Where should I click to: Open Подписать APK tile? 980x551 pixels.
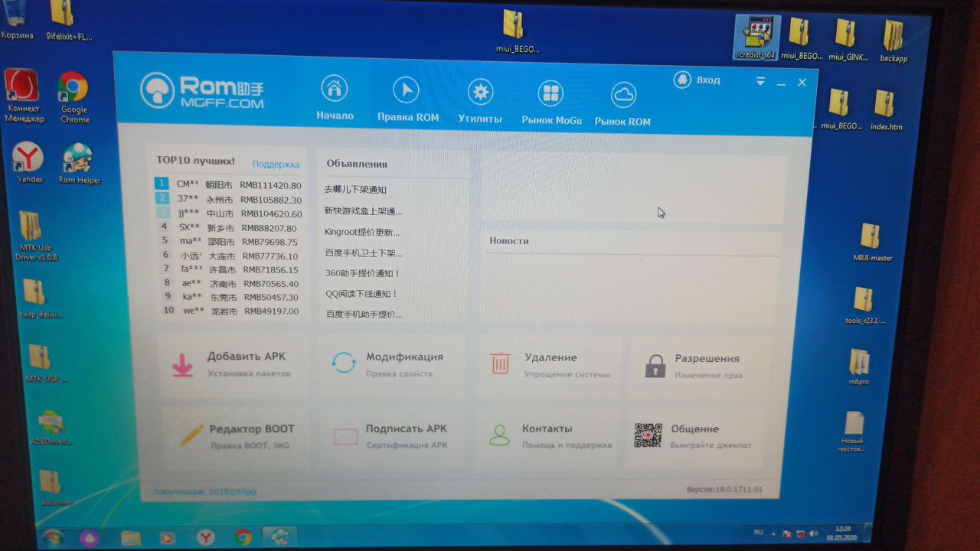[x=392, y=437]
